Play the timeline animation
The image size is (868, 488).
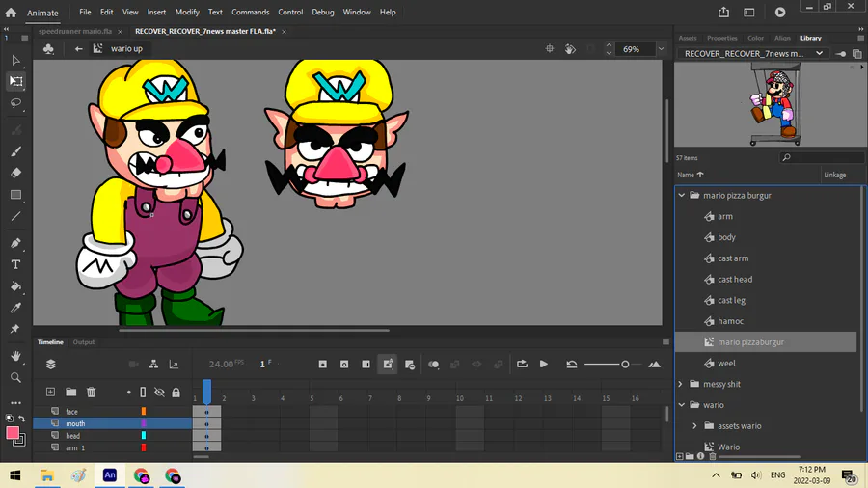coord(544,364)
